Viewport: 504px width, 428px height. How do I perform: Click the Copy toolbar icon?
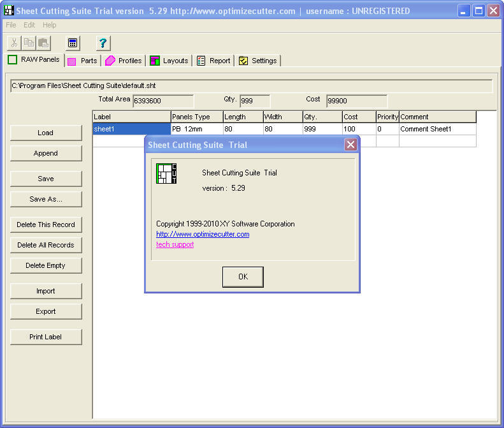(x=29, y=43)
